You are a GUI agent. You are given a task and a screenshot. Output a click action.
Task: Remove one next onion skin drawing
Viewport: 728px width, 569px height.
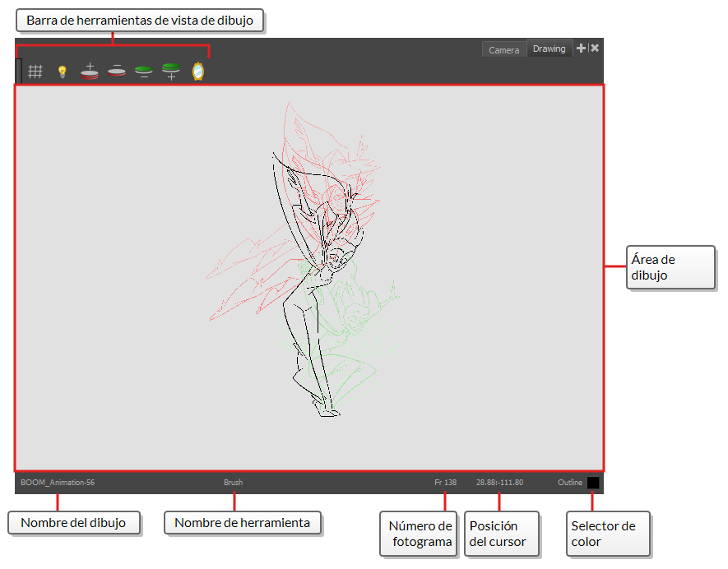144,72
